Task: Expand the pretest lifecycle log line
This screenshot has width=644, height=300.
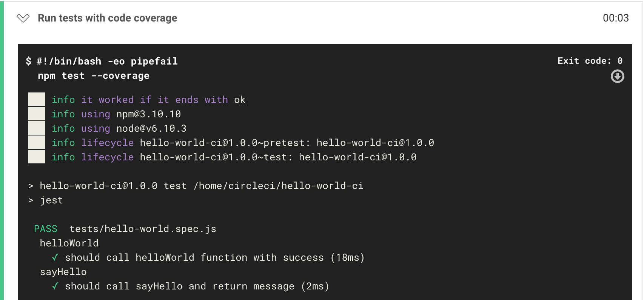Action: [x=36, y=142]
